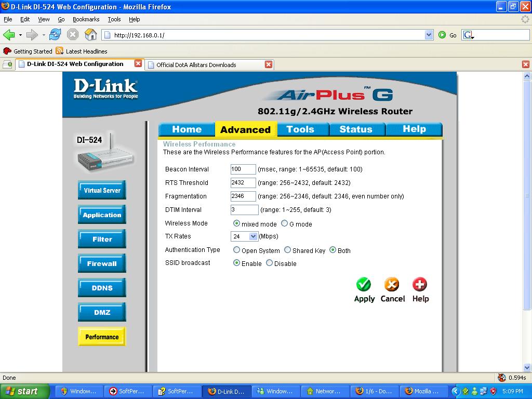Open Virtual Server settings
This screenshot has height=399, width=532.
[x=102, y=190]
